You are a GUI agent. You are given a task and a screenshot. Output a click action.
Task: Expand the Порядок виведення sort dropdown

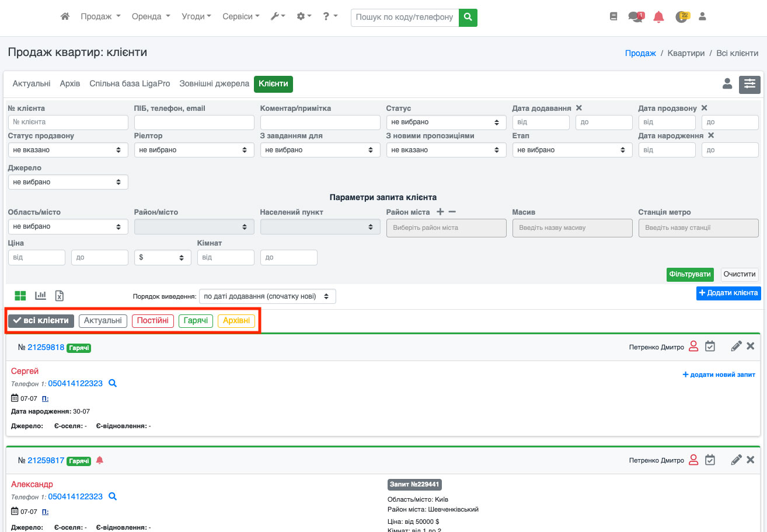click(x=267, y=296)
